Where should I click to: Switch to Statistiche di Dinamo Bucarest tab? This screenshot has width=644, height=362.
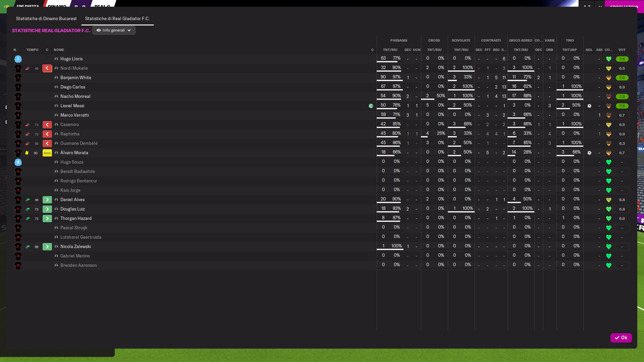click(46, 19)
